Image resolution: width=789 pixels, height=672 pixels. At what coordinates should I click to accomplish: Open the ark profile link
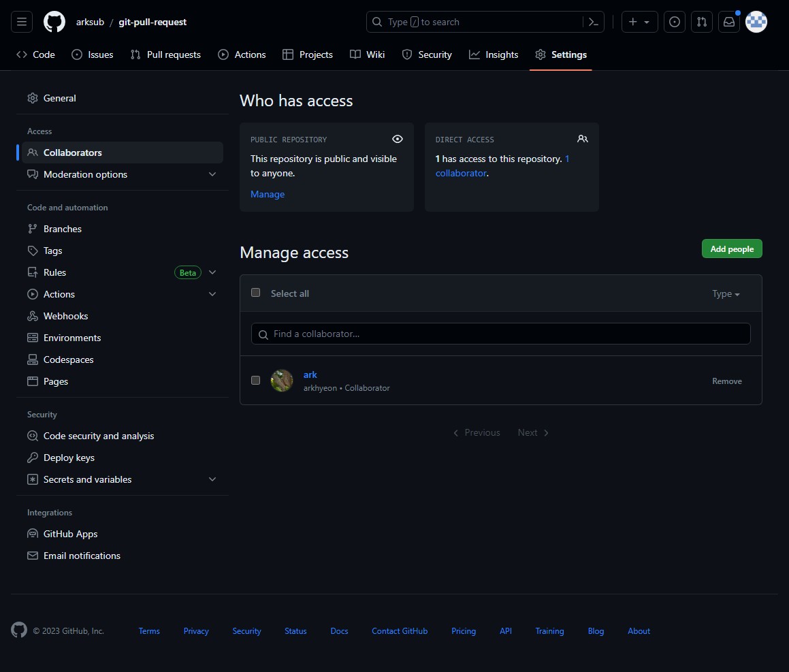click(x=310, y=374)
